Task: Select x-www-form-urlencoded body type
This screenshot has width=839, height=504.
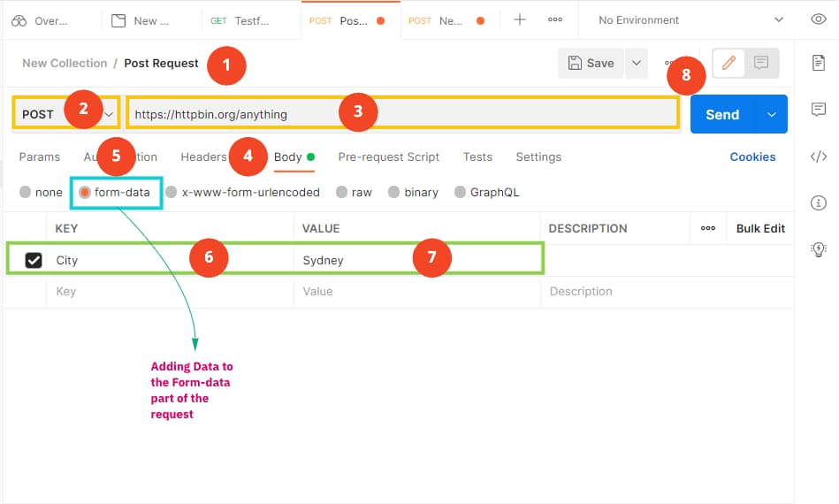Action: [172, 192]
